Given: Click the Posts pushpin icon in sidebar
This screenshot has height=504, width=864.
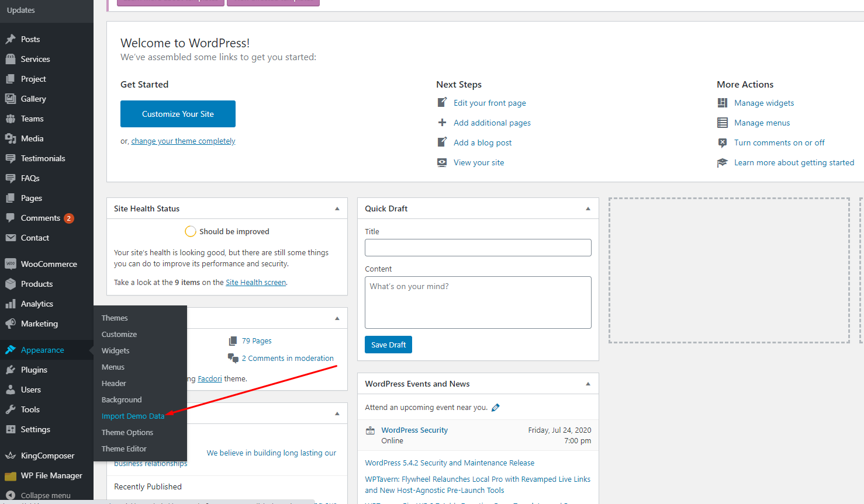Looking at the screenshot, I should click(11, 39).
